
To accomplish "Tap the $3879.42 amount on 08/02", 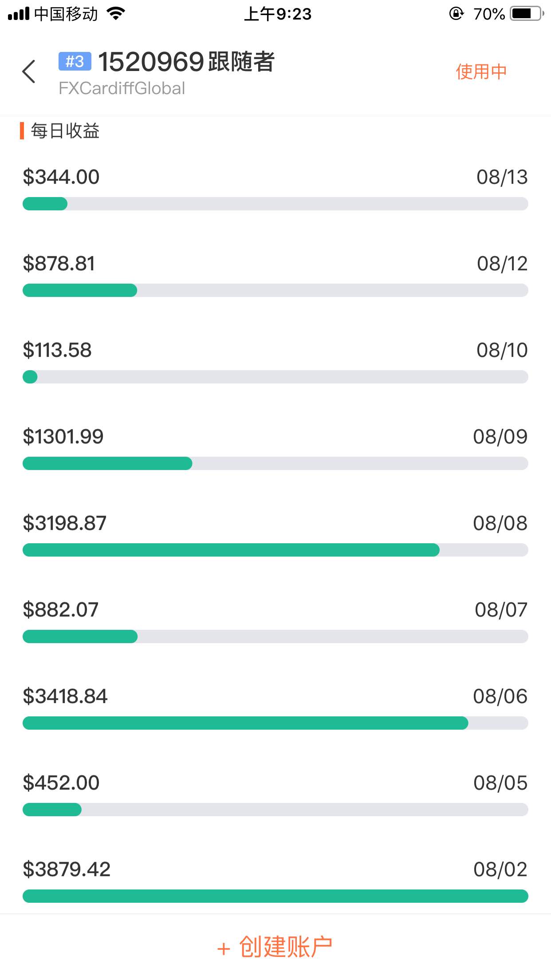I will [x=67, y=869].
